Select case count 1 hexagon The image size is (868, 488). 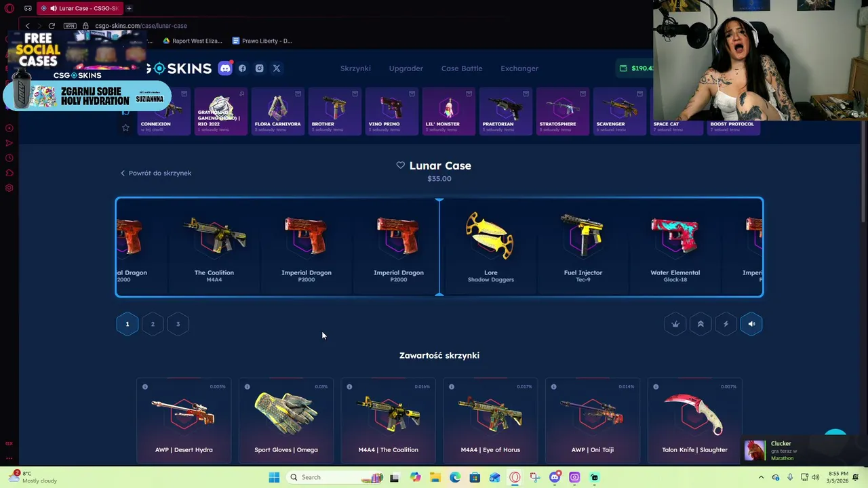(127, 324)
